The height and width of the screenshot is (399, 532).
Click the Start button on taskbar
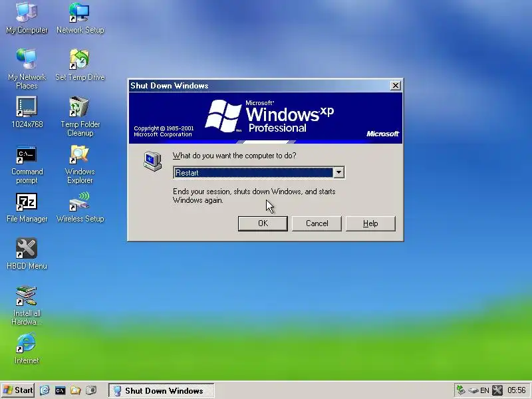18,390
